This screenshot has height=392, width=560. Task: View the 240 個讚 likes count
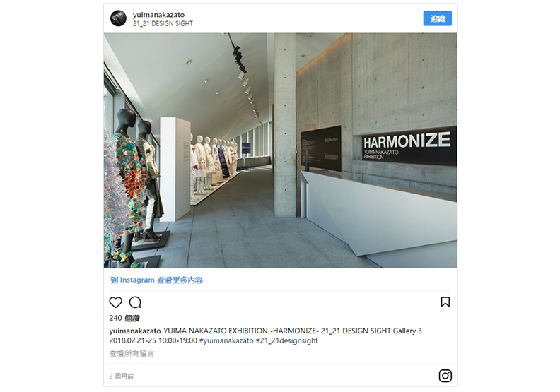pyautogui.click(x=124, y=318)
